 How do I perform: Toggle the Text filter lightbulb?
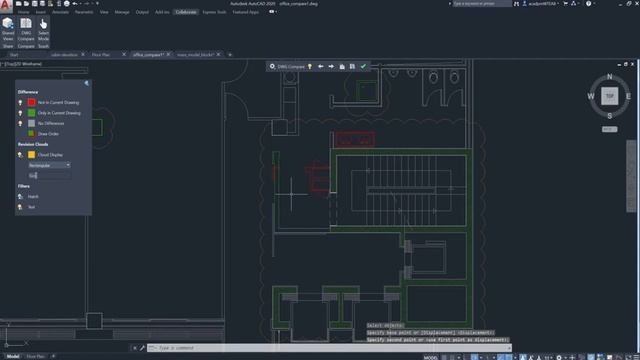(20, 207)
